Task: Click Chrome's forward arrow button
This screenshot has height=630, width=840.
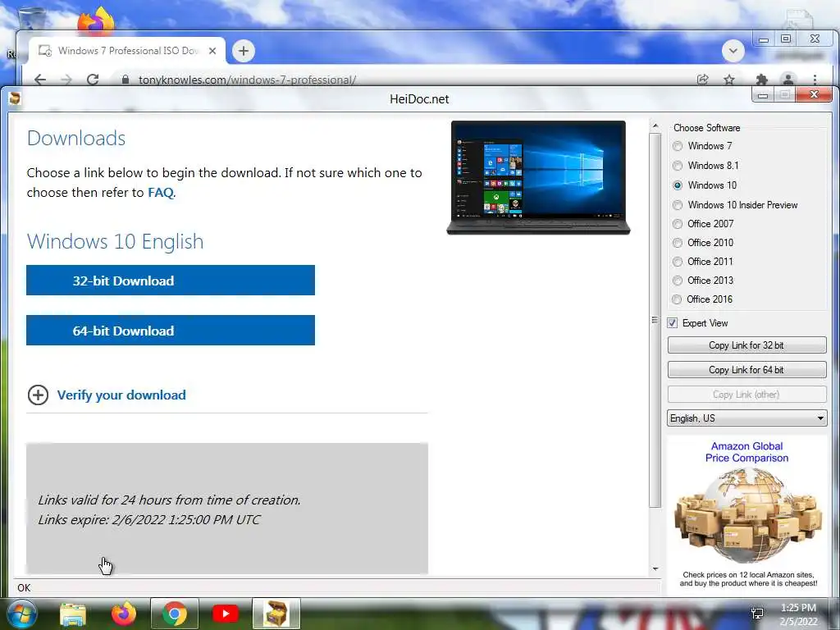Action: 66,80
